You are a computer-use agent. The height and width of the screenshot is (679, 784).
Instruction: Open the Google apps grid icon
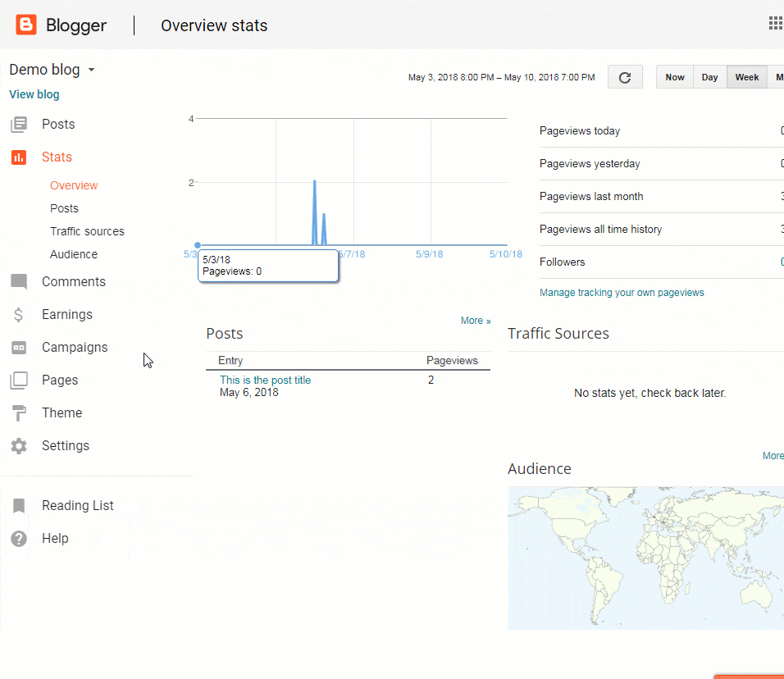coord(775,22)
